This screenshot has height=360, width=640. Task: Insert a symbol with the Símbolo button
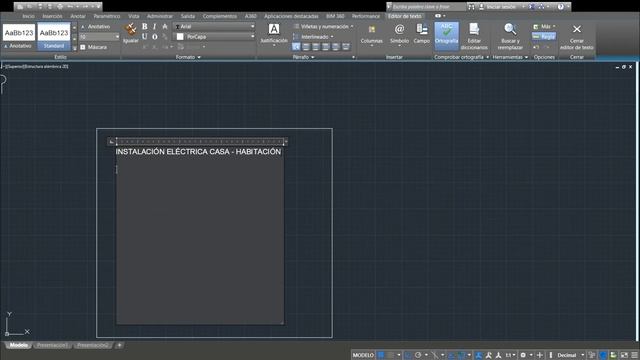(x=399, y=34)
